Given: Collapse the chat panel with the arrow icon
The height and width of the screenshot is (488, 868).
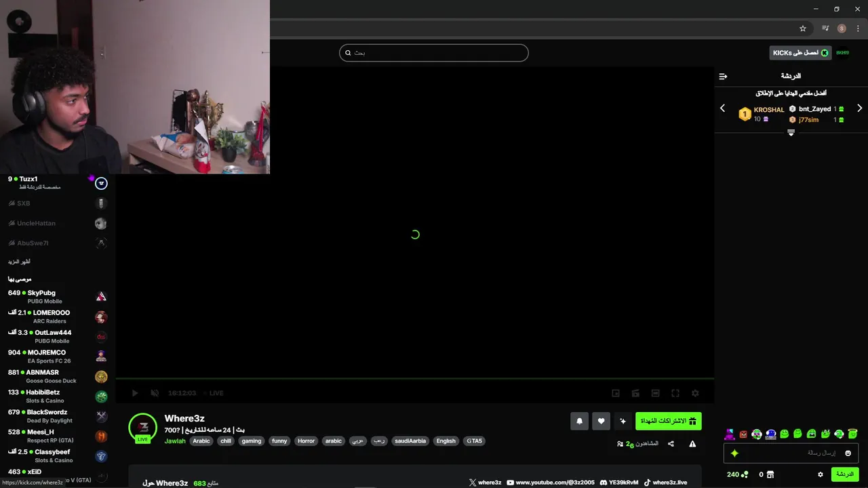Looking at the screenshot, I should [723, 76].
